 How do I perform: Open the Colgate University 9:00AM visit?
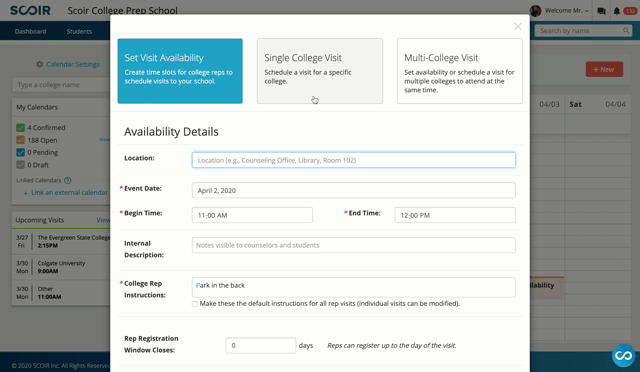(x=61, y=267)
